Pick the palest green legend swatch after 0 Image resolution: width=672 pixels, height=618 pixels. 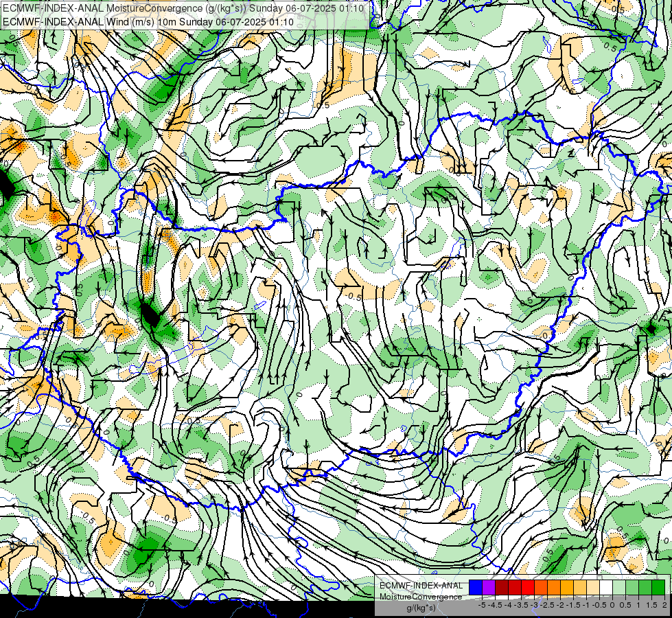tap(619, 587)
